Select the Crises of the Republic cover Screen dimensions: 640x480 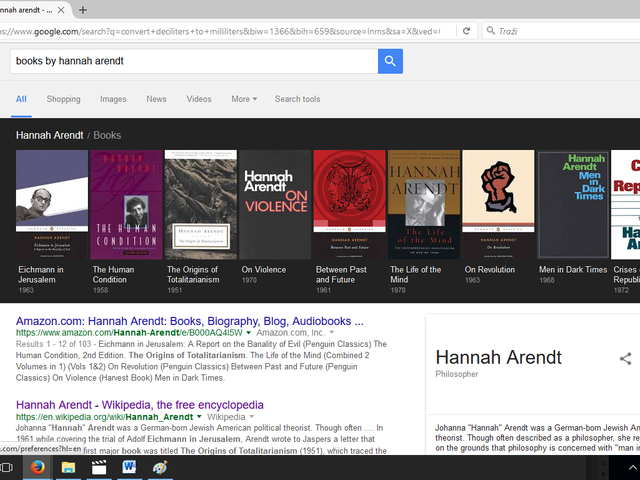[x=625, y=204]
